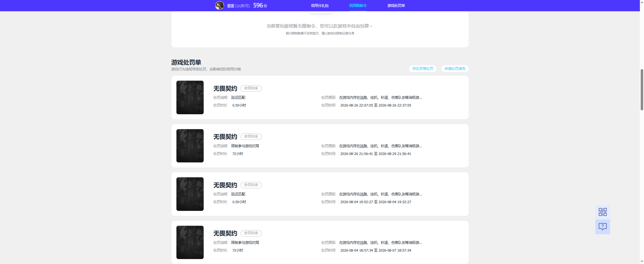Click 延迟匹配 in the 22:07:05 penalty card
This screenshot has width=644, height=264.
pyautogui.click(x=238, y=97)
